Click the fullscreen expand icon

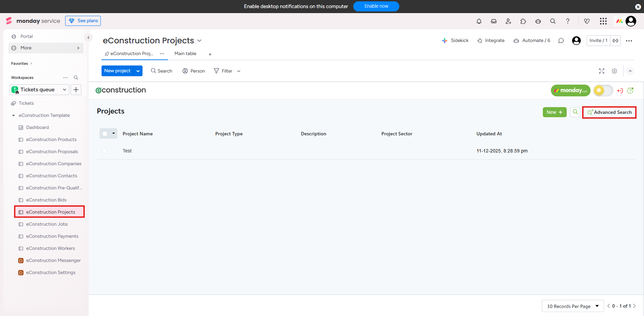tap(602, 71)
